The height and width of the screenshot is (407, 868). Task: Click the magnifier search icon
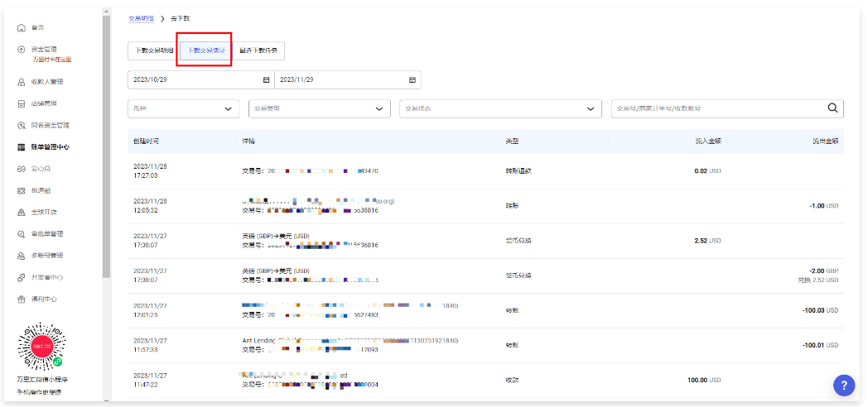point(833,108)
